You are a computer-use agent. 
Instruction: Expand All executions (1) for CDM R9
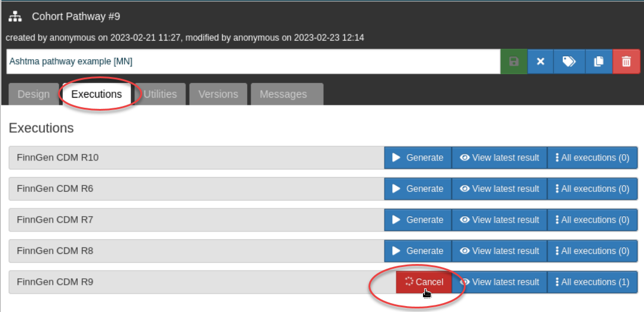coord(592,282)
